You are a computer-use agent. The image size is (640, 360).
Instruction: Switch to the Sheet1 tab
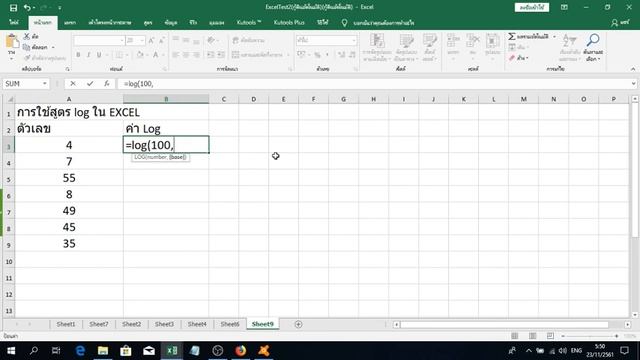(x=66, y=324)
